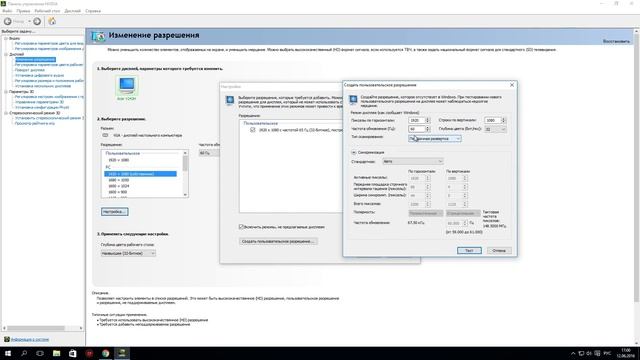Open the Back history dropdown arrow
The image size is (640, 360).
click(x=29, y=21)
